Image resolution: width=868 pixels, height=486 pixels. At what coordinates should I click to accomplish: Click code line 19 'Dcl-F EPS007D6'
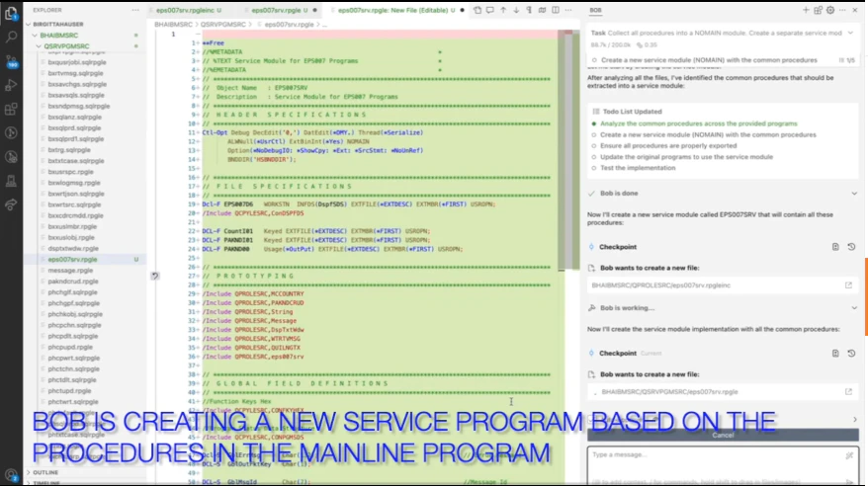click(349, 204)
